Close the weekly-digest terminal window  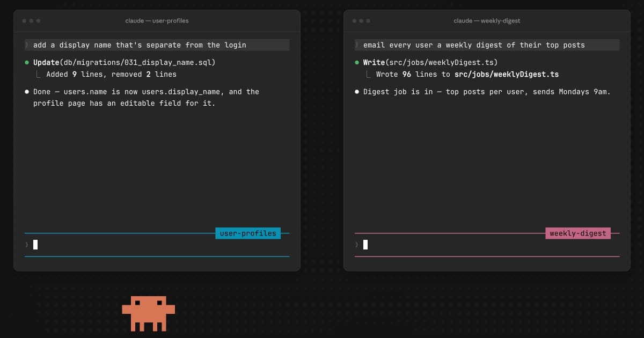click(x=355, y=21)
